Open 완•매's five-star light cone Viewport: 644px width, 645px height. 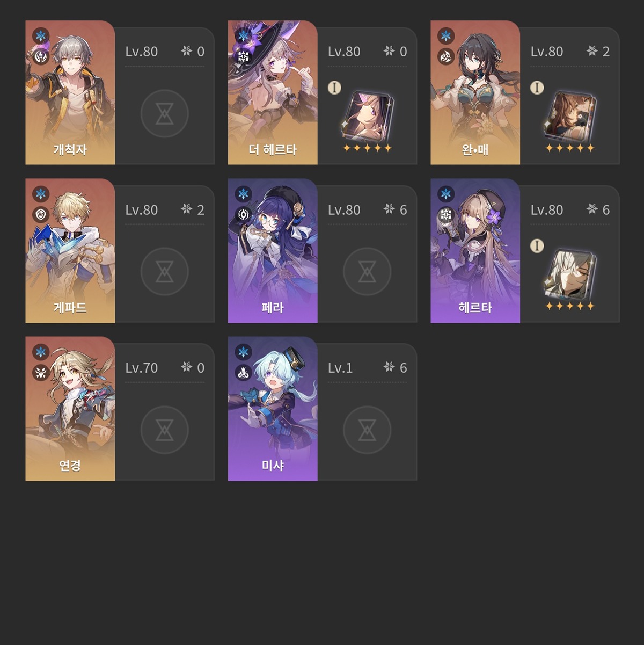click(x=570, y=116)
